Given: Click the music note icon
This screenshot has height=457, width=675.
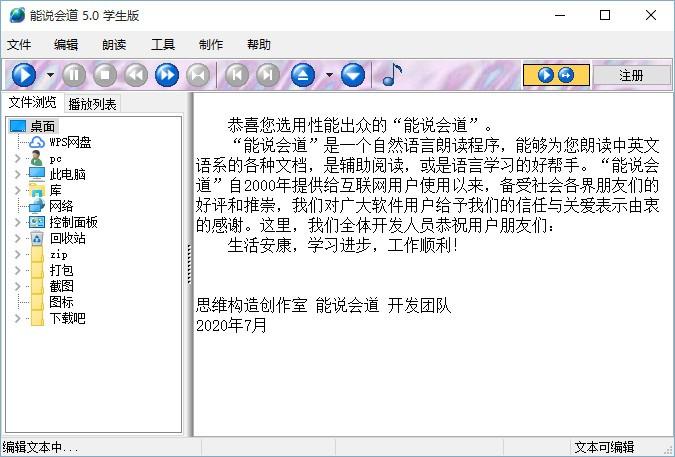Looking at the screenshot, I should click(x=392, y=74).
